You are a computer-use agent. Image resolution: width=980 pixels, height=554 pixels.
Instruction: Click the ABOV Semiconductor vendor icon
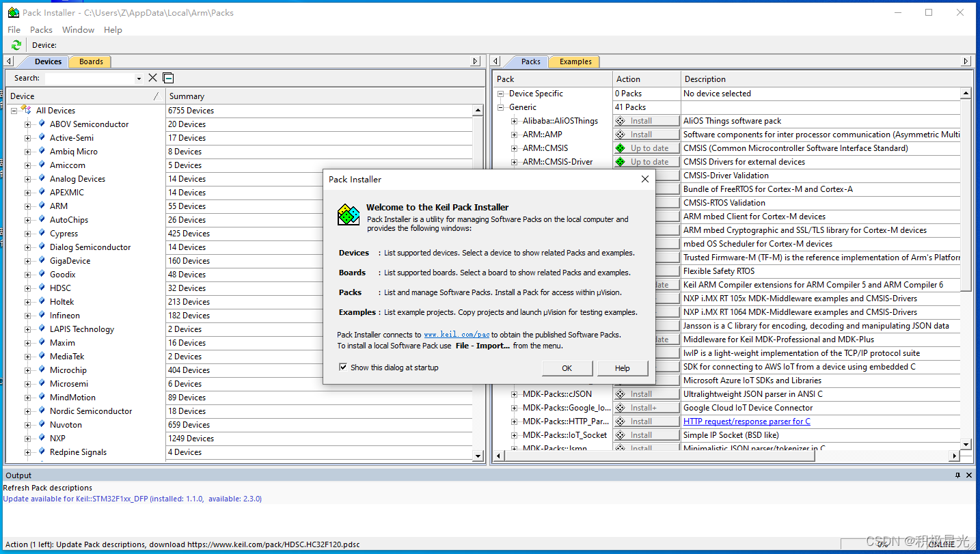[x=42, y=124]
